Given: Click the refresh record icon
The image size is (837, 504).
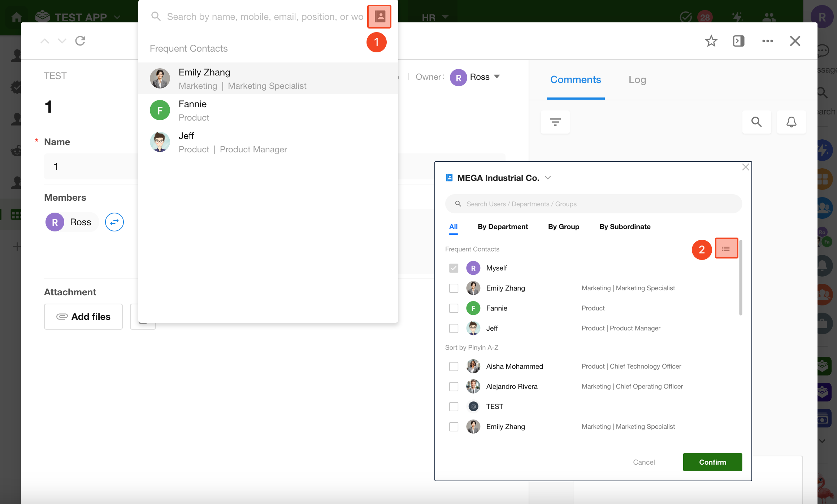Looking at the screenshot, I should 80,41.
